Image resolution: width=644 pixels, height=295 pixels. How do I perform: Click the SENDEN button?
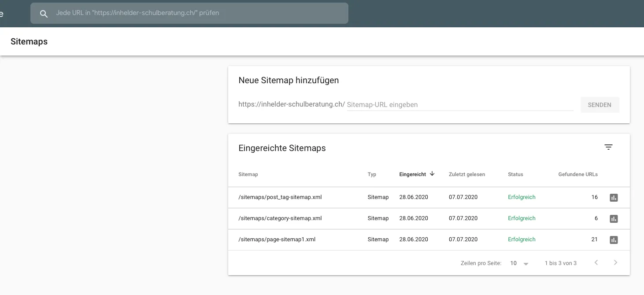click(600, 105)
